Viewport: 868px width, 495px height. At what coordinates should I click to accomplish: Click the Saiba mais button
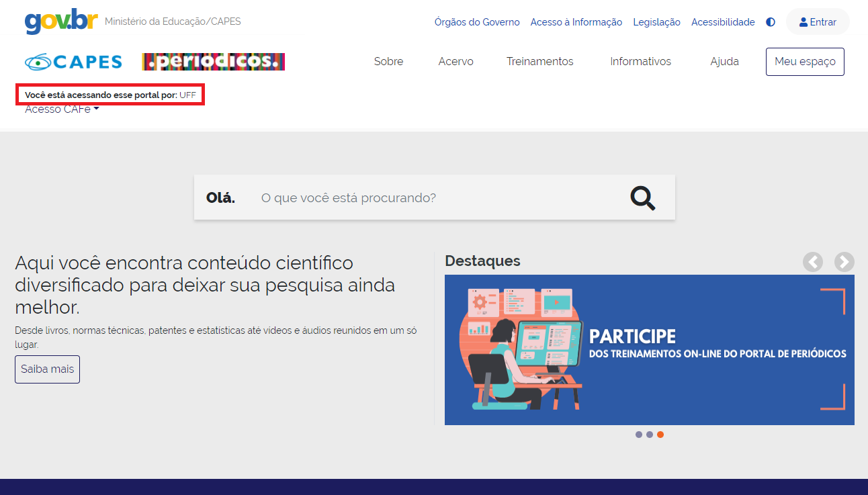click(47, 369)
